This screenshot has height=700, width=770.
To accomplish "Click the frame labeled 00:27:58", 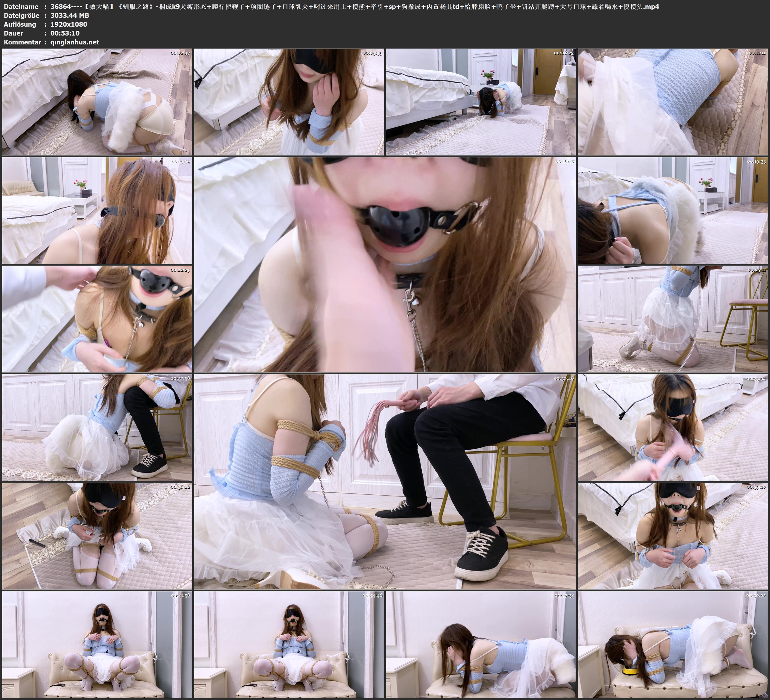I will coord(97,427).
